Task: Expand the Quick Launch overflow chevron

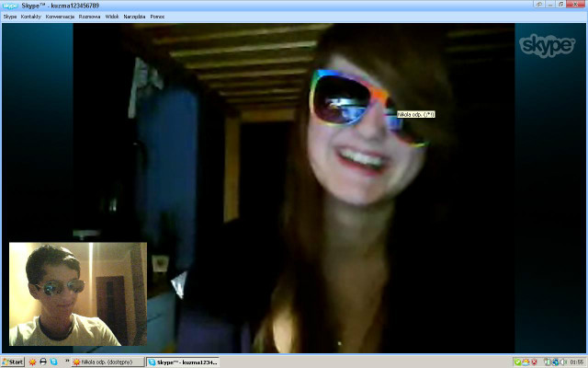Action: click(x=67, y=362)
